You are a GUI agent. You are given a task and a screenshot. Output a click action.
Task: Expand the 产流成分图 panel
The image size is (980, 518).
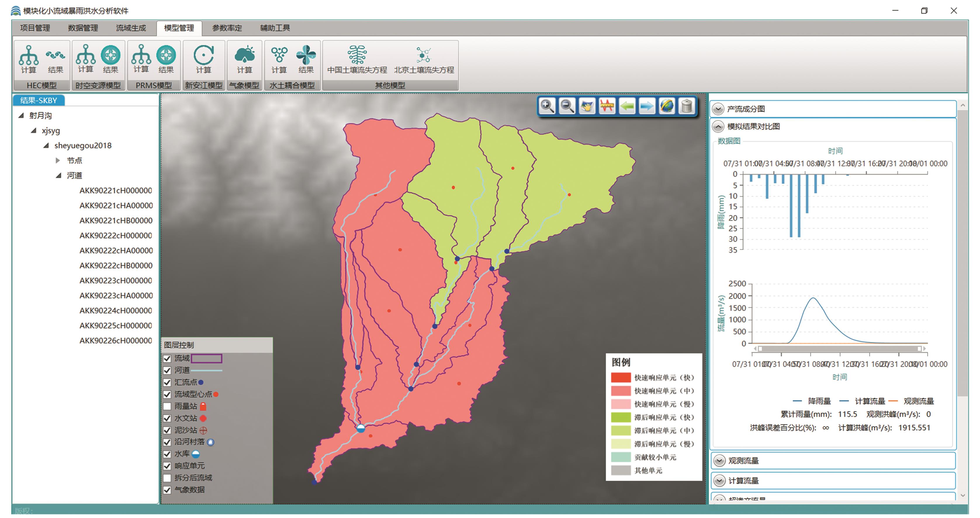pos(718,109)
